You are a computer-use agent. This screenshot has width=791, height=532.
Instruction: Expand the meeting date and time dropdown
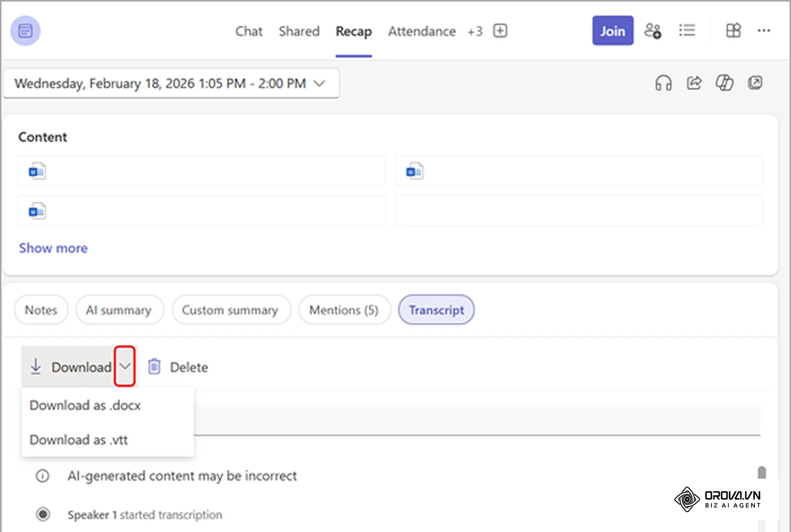(171, 83)
